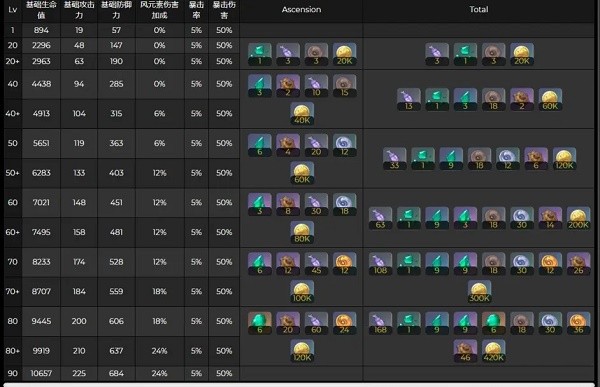
Task: Click the purple flower item labeled 168
Action: click(x=380, y=323)
